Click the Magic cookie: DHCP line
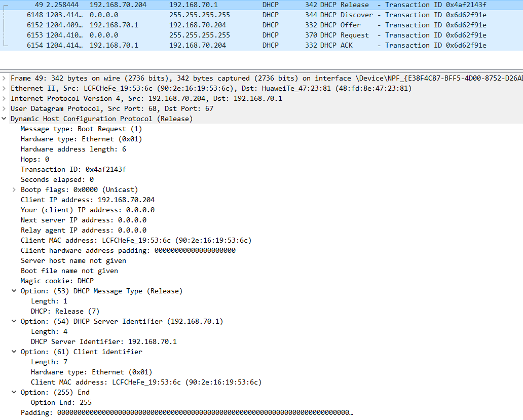The height and width of the screenshot is (420, 523). tap(57, 281)
